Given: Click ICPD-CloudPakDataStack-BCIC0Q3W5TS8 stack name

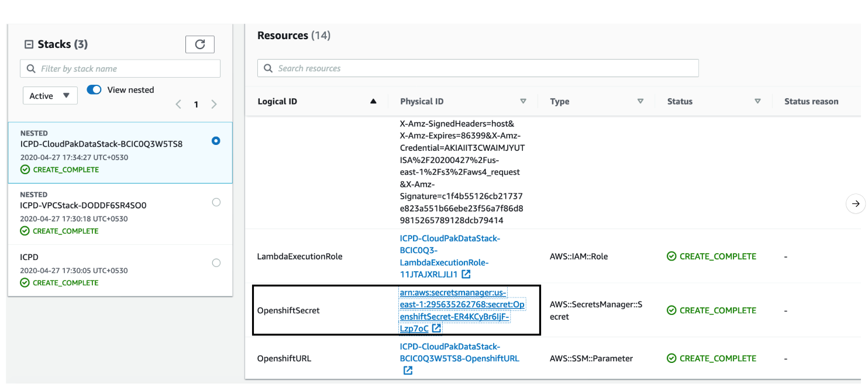Looking at the screenshot, I should click(101, 144).
